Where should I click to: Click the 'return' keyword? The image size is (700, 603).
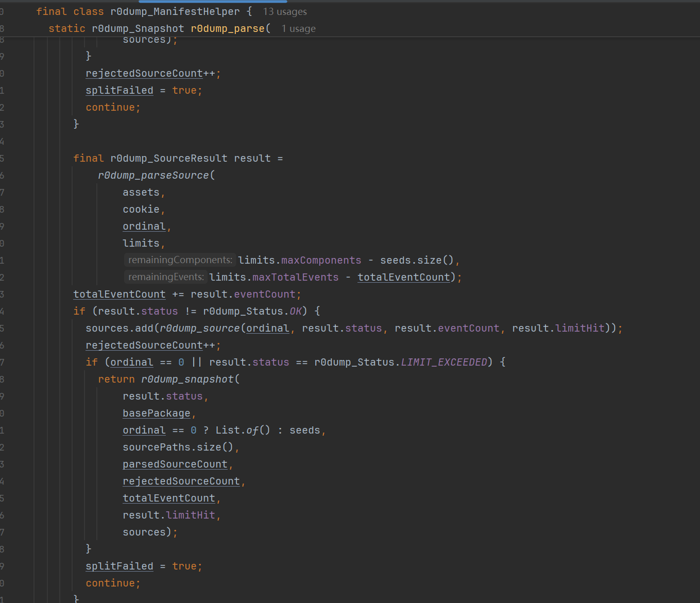point(116,379)
